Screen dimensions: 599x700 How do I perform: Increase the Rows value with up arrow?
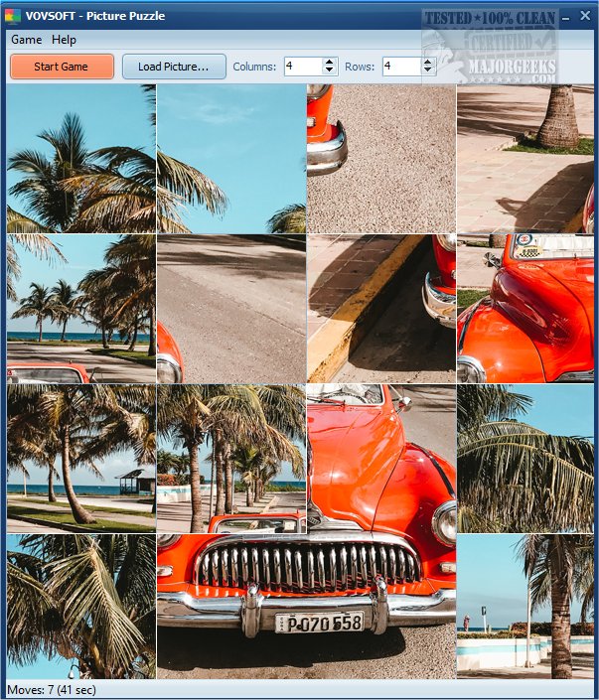click(x=427, y=62)
